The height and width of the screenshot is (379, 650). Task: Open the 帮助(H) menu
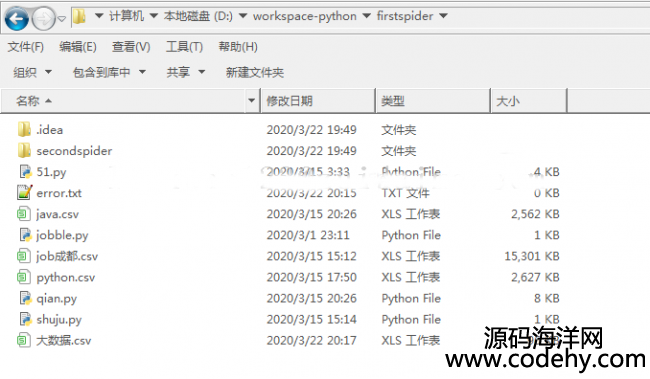238,47
